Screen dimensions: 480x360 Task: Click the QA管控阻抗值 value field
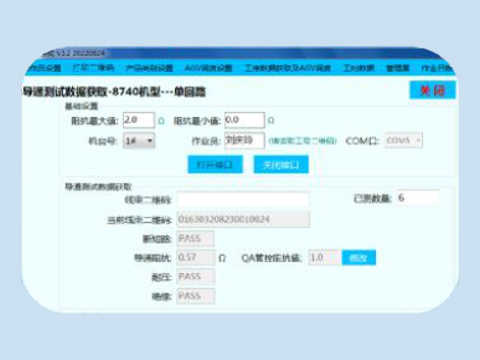324,257
